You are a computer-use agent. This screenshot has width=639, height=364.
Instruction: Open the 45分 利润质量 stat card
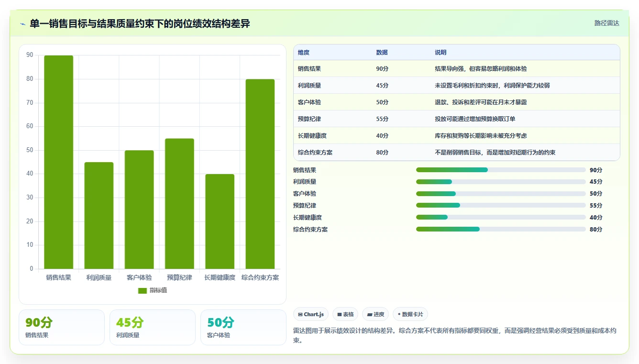[153, 327]
